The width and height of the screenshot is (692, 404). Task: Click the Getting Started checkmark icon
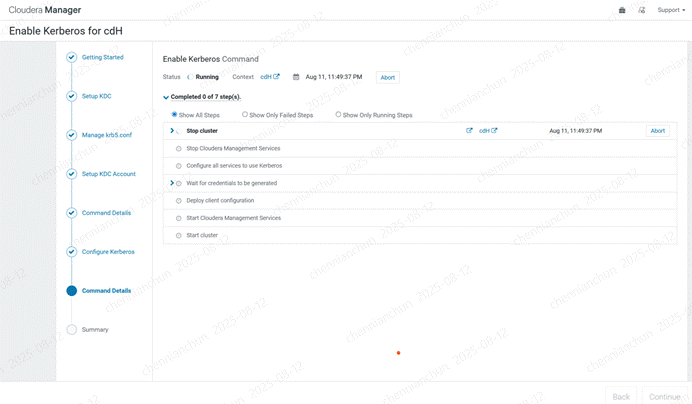coord(71,57)
